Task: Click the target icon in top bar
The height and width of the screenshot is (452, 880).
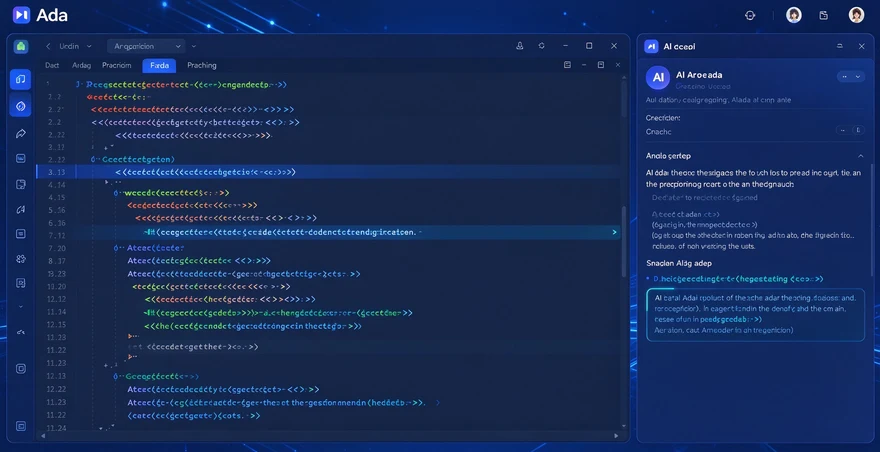Action: [x=750, y=15]
